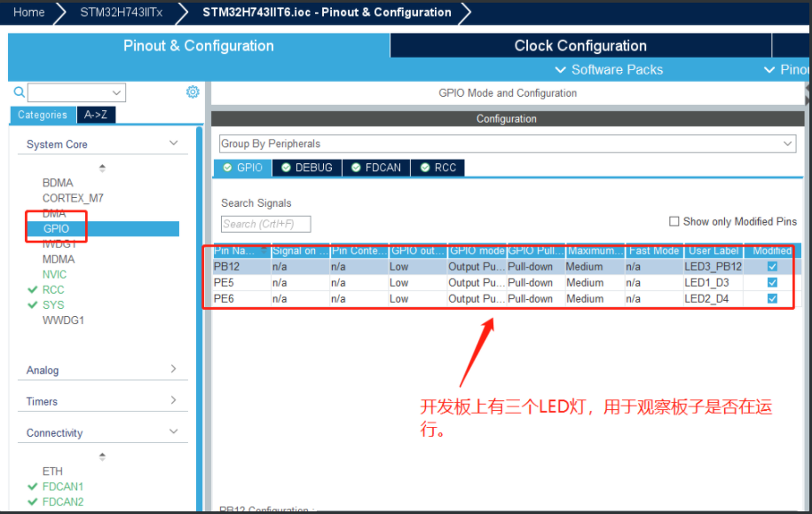Open the RCC configuration tab
This screenshot has height=514, width=812.
click(438, 168)
